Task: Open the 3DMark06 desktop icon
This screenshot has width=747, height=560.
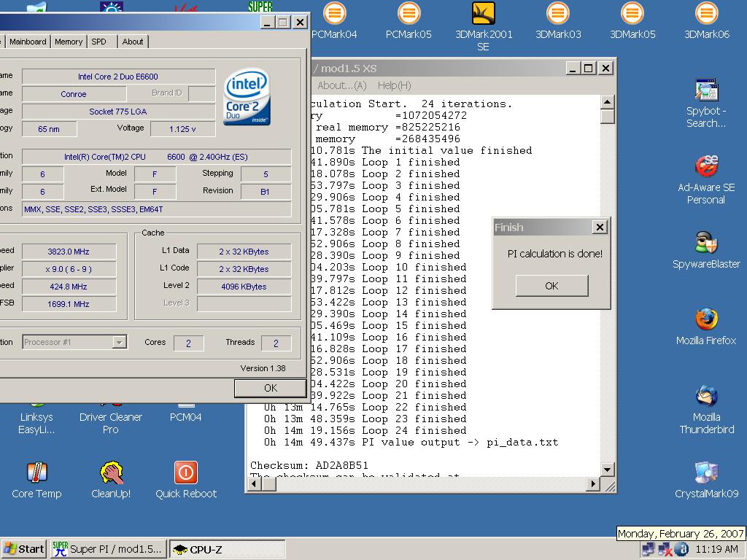Action: (706, 21)
